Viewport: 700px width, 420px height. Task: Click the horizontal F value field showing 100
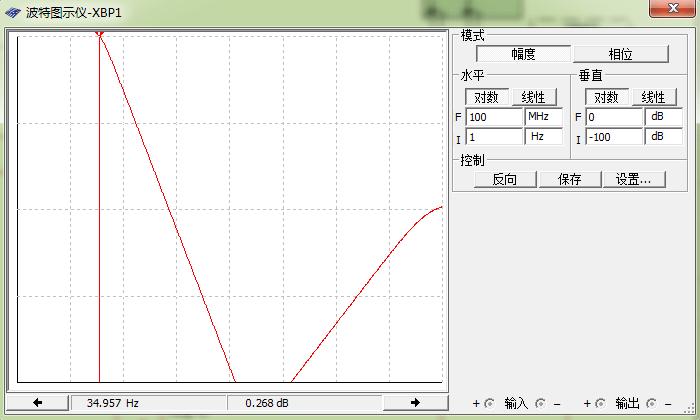pyautogui.click(x=494, y=117)
